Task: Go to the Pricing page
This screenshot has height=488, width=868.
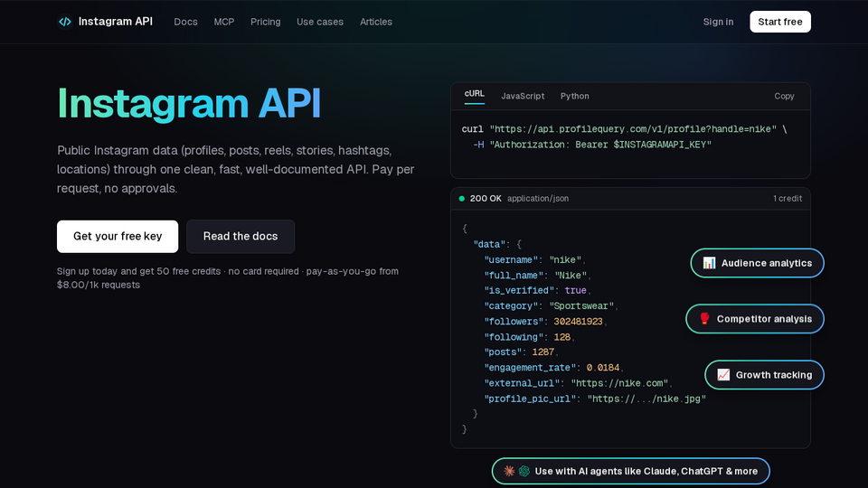Action: (265, 22)
